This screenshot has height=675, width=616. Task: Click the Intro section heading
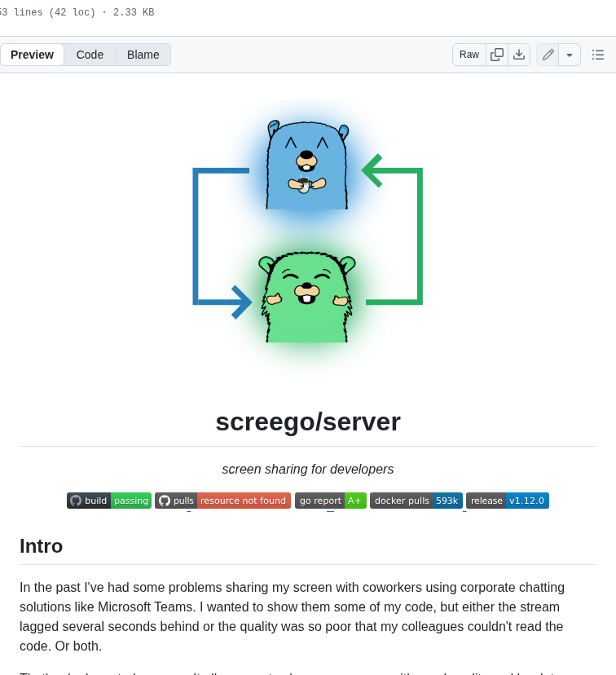[42, 546]
